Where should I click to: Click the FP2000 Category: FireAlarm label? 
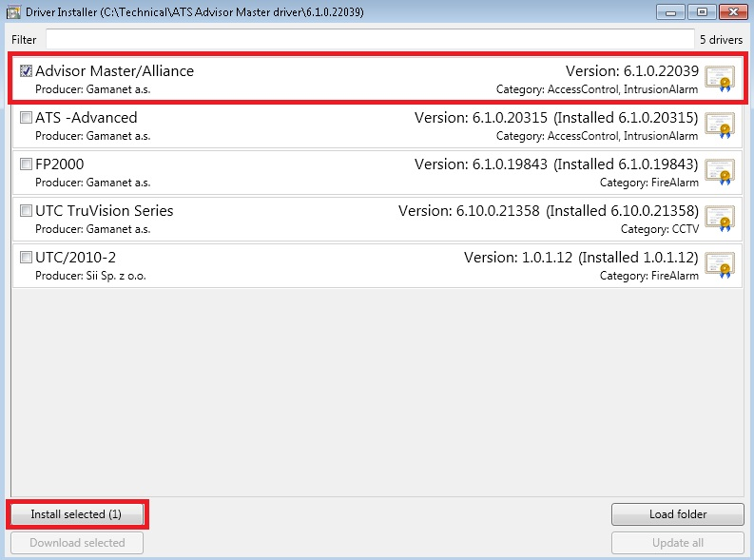point(648,183)
